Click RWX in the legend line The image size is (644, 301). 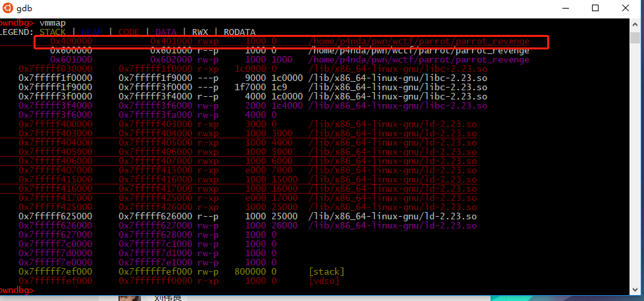coord(200,32)
